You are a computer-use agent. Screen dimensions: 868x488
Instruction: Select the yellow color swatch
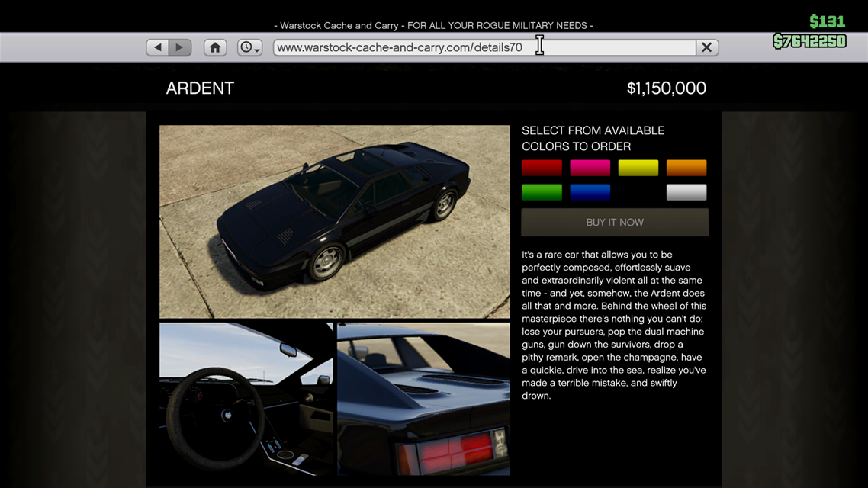coord(638,168)
